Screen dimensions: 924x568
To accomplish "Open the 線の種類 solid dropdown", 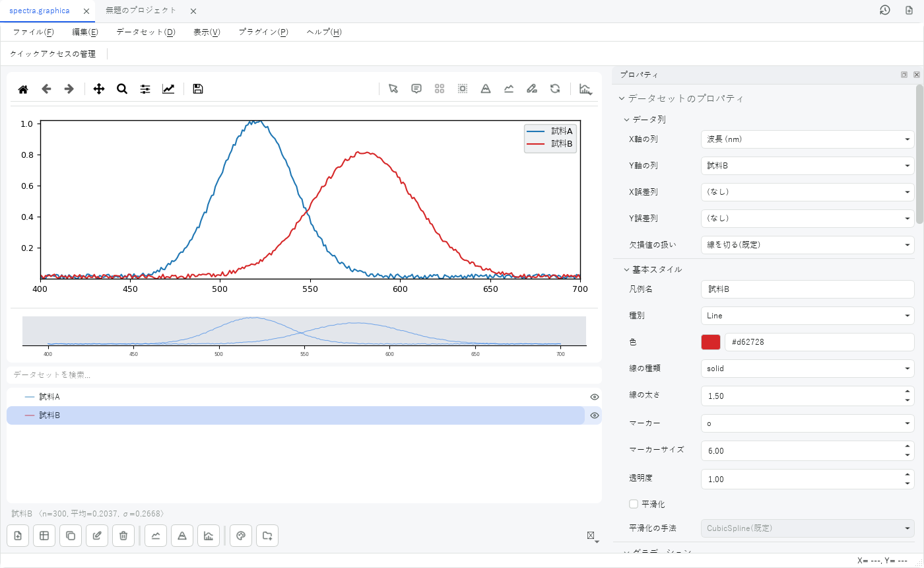I will pos(807,369).
